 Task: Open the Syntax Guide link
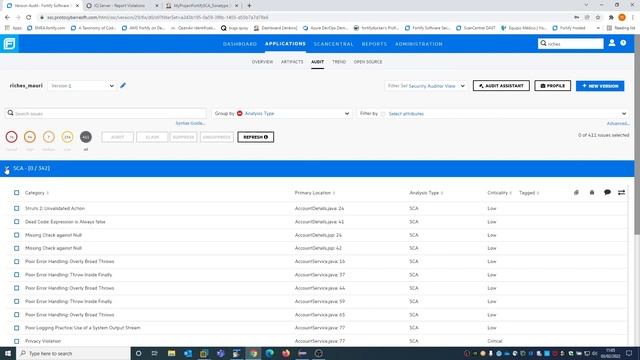pyautogui.click(x=190, y=123)
